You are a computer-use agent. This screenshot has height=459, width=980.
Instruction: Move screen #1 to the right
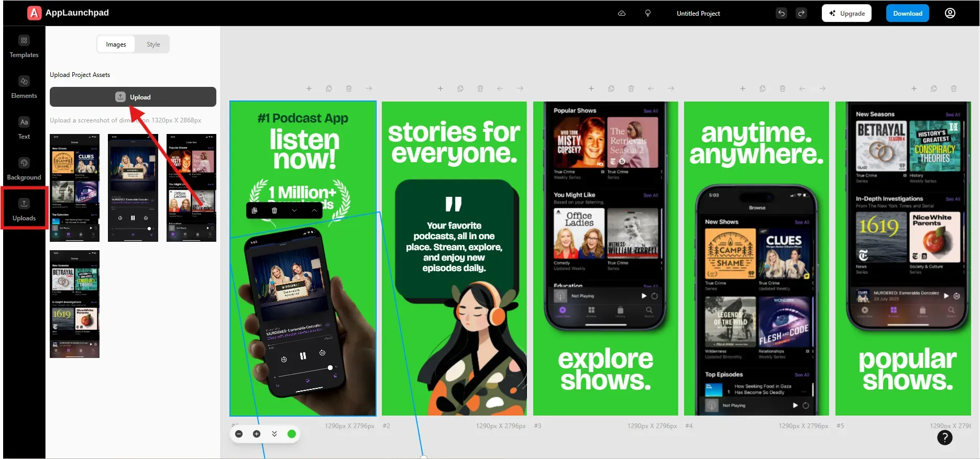point(369,88)
